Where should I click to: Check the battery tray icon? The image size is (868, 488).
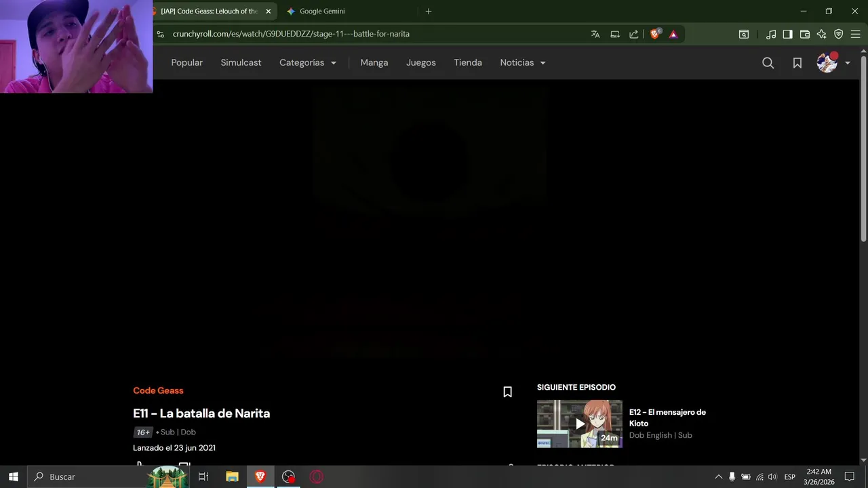745,477
